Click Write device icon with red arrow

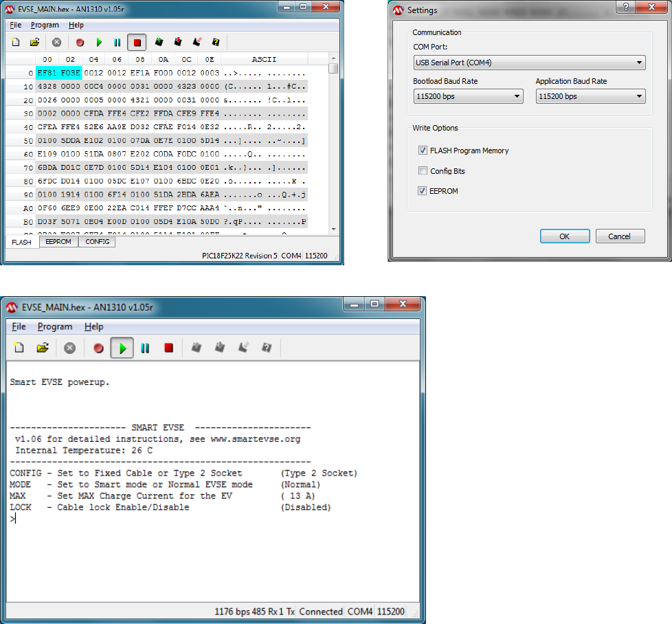tap(178, 41)
